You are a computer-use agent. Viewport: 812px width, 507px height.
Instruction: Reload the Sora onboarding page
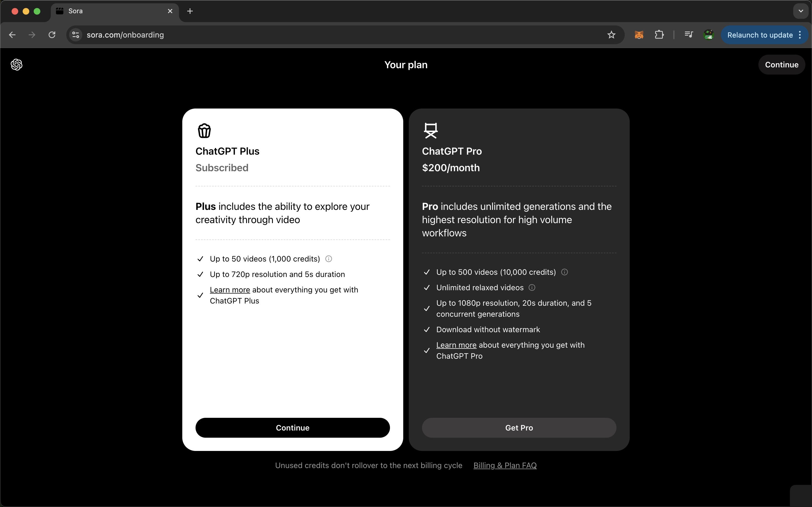tap(52, 35)
